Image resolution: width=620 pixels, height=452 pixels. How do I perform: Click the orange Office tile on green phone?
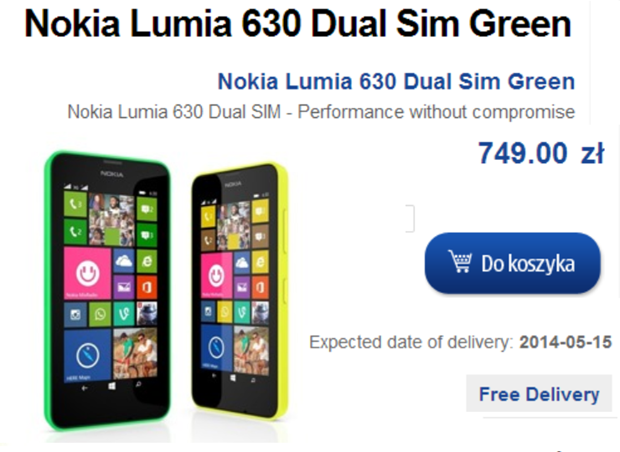click(x=147, y=287)
